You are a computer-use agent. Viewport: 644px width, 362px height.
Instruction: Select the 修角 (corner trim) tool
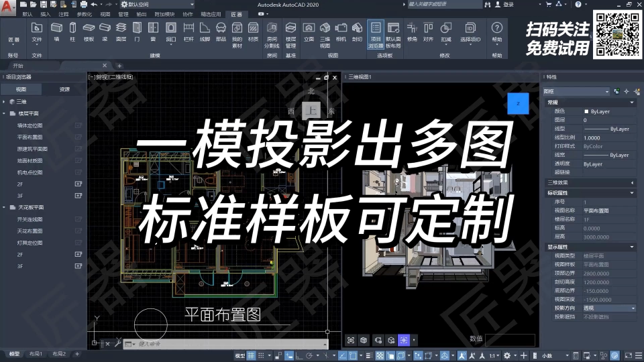point(412,32)
